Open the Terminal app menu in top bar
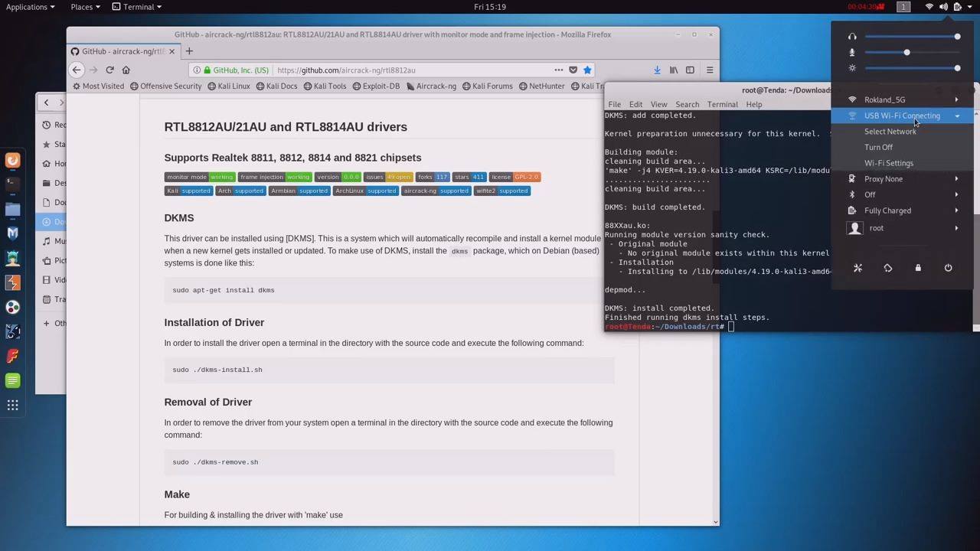The height and width of the screenshot is (551, 980). (137, 7)
